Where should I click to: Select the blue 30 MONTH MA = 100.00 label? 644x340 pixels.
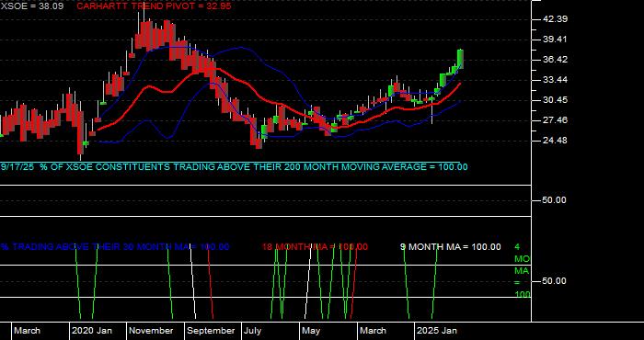(115, 247)
